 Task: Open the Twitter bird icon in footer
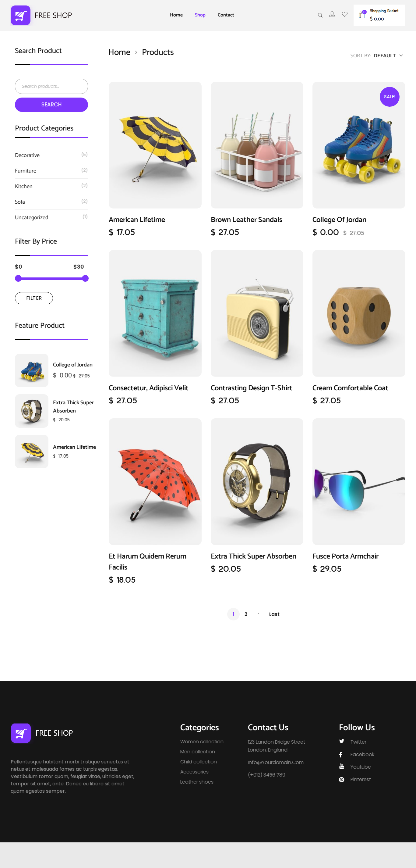pos(342,741)
